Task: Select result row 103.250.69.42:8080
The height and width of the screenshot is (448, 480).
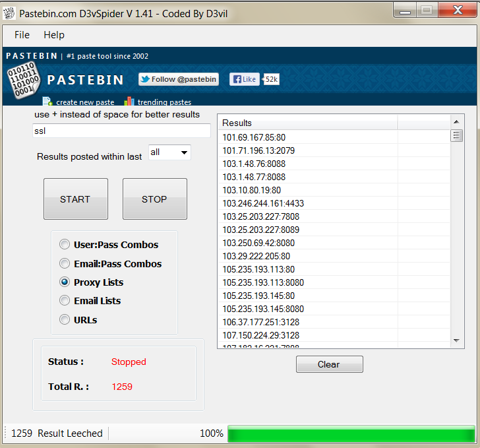Action: (334, 243)
